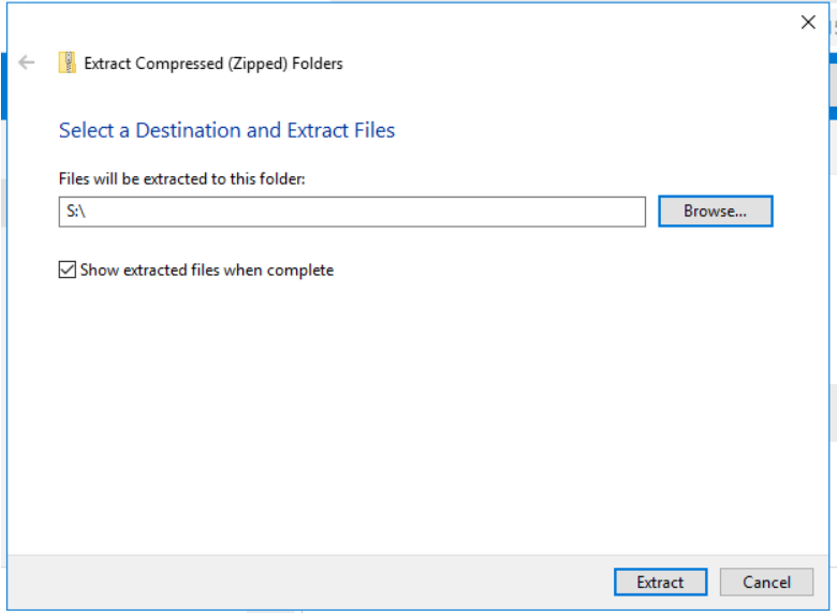
Task: Open the Browse folder picker
Action: (x=715, y=211)
